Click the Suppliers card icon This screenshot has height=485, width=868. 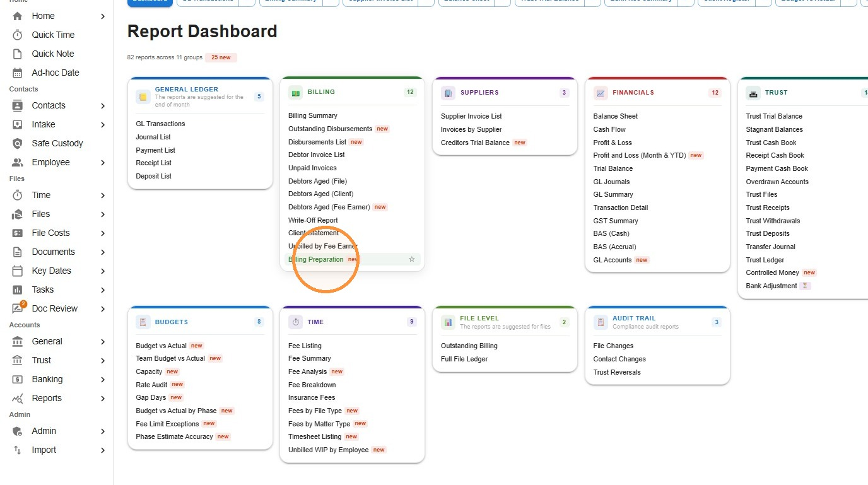pyautogui.click(x=448, y=93)
